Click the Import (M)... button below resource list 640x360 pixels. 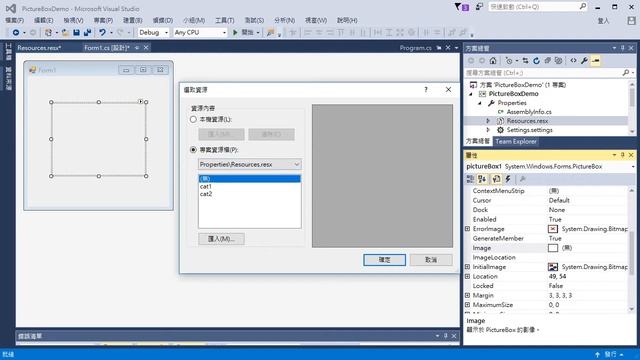click(221, 239)
